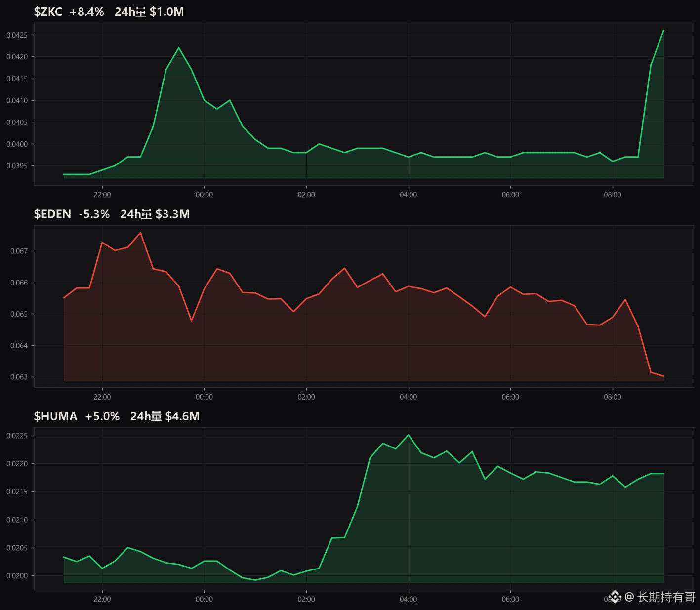Click the 22:00 time label under EDEN chart
700x610 pixels.
point(102,397)
